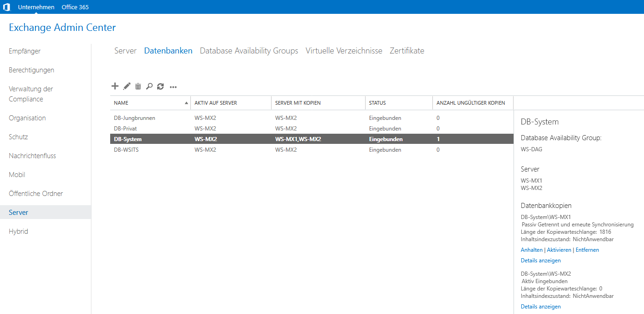Switch to Unternehmen tab

[x=36, y=7]
